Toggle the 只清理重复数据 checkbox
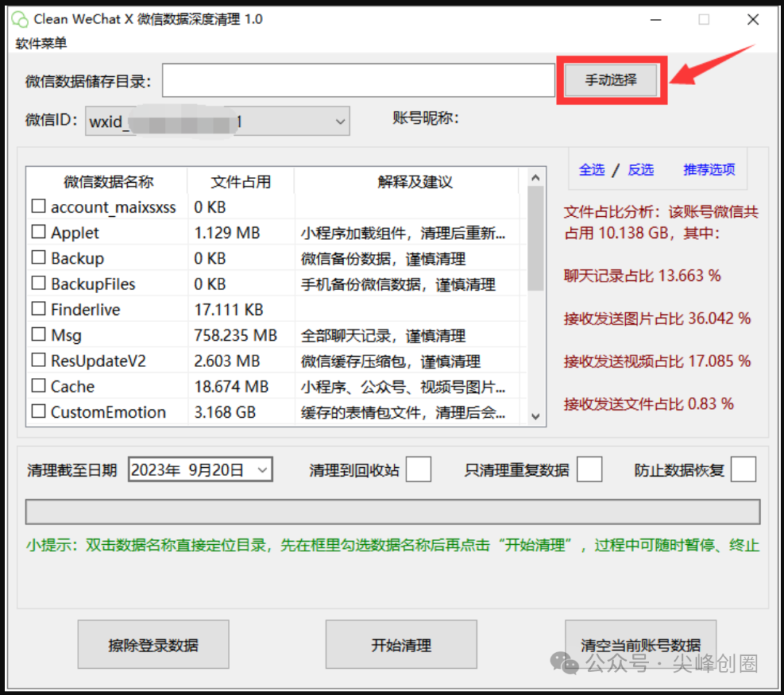 pyautogui.click(x=589, y=469)
